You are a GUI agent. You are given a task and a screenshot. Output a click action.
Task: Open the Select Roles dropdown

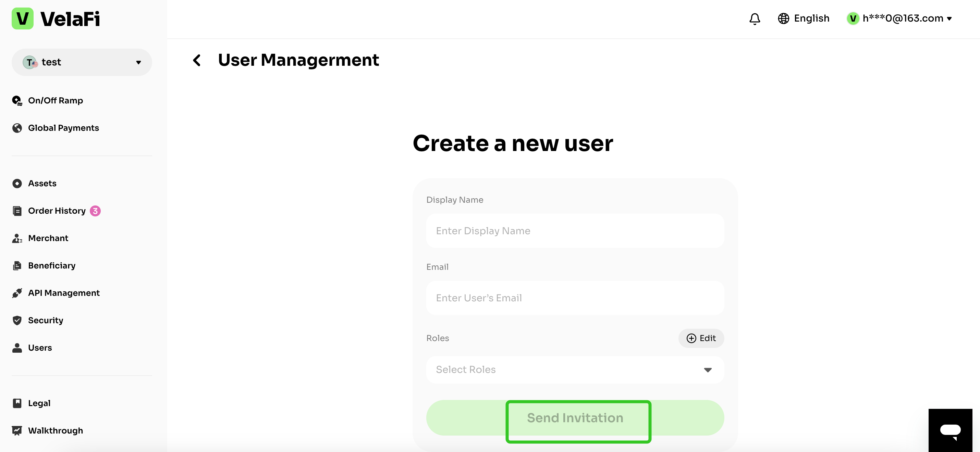(574, 370)
